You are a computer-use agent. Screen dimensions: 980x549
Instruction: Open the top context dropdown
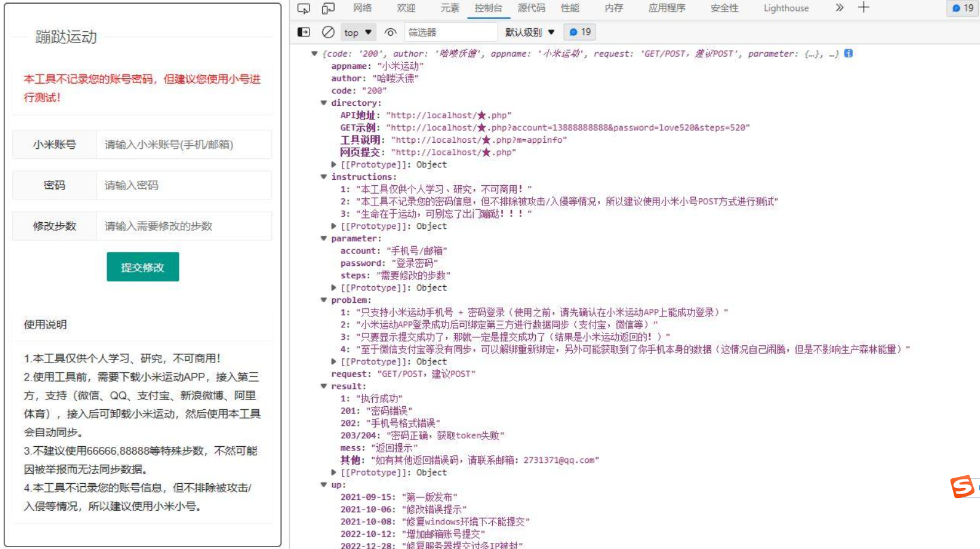pos(358,32)
